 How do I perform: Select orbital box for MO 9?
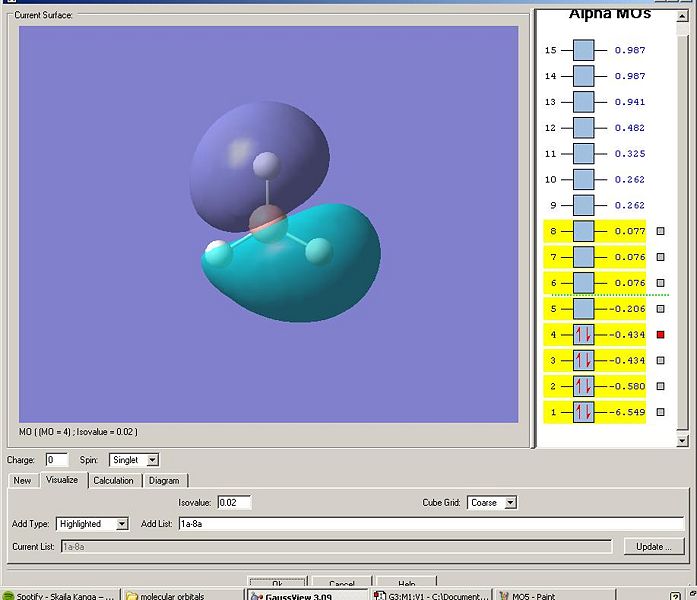[583, 205]
